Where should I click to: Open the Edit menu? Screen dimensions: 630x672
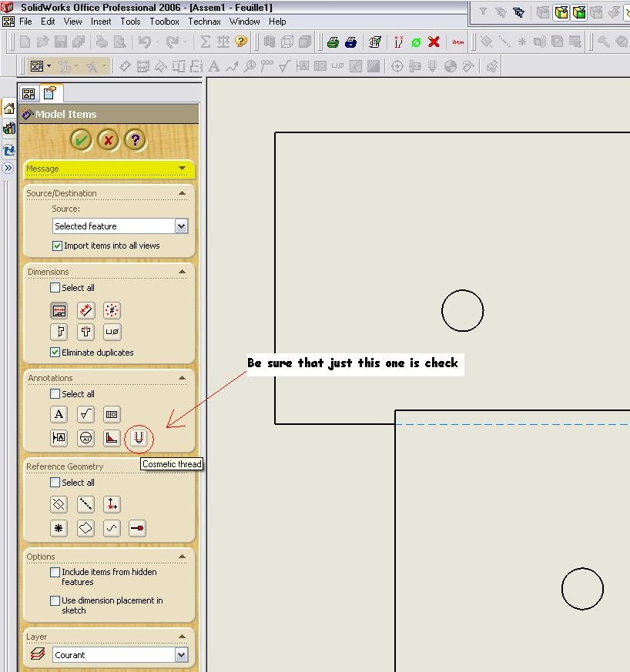click(x=48, y=22)
